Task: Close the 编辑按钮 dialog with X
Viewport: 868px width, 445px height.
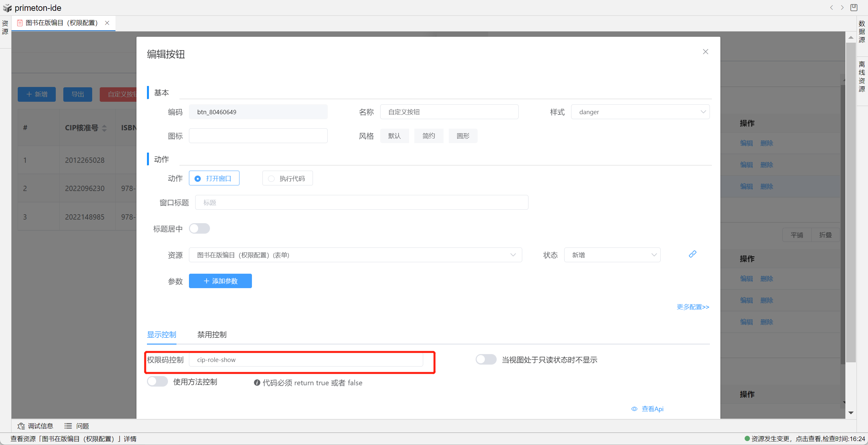Action: (705, 52)
